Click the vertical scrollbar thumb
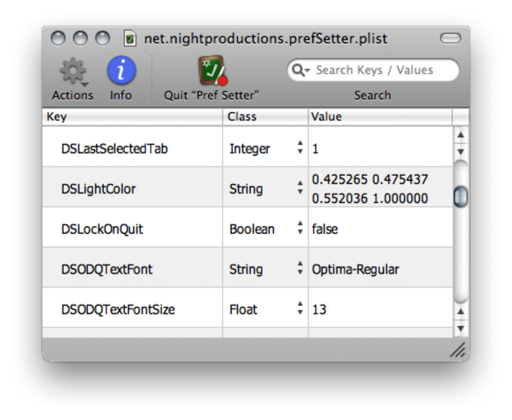This screenshot has width=512, height=420. [x=460, y=197]
